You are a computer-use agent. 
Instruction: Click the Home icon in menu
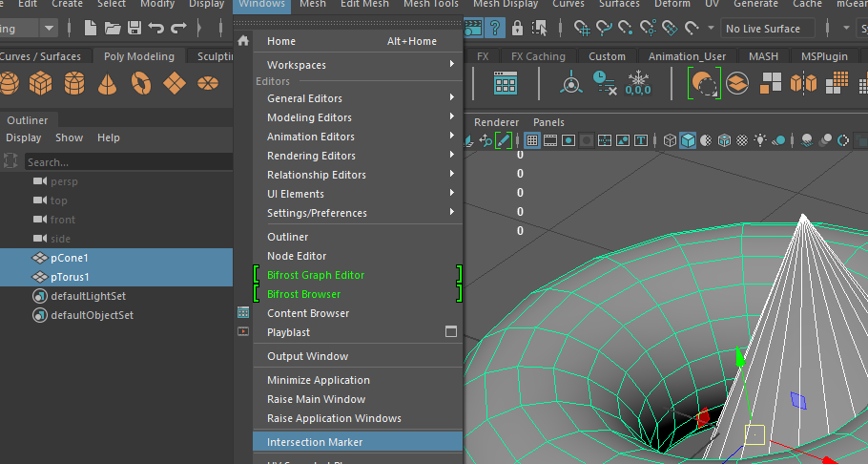[x=243, y=41]
